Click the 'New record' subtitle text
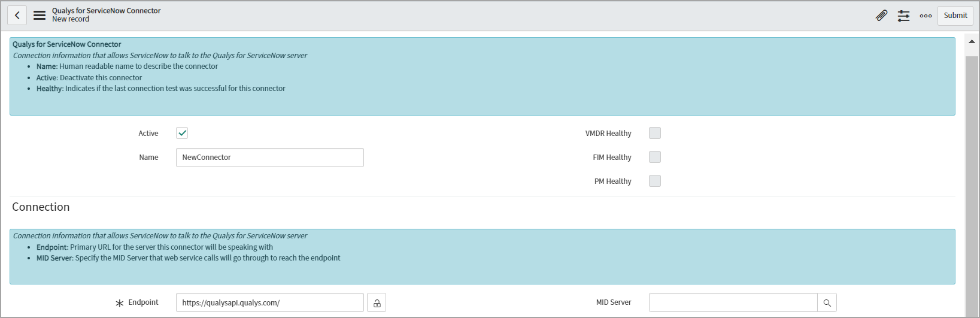The width and height of the screenshot is (980, 318). [71, 19]
